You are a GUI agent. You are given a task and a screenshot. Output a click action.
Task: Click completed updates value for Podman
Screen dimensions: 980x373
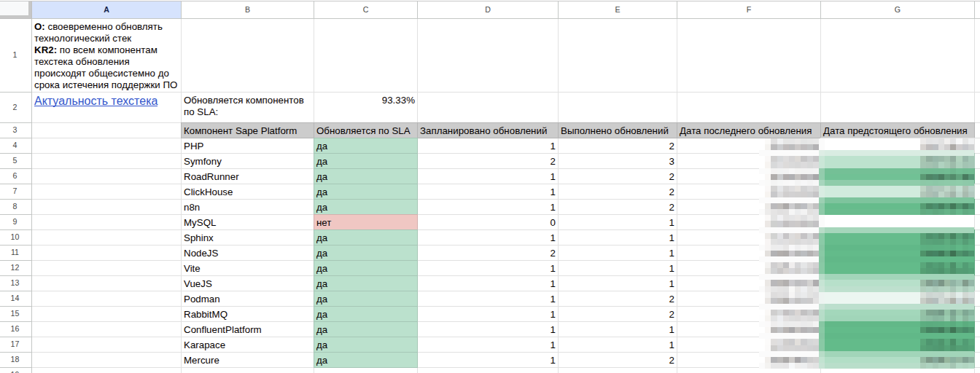pos(618,299)
